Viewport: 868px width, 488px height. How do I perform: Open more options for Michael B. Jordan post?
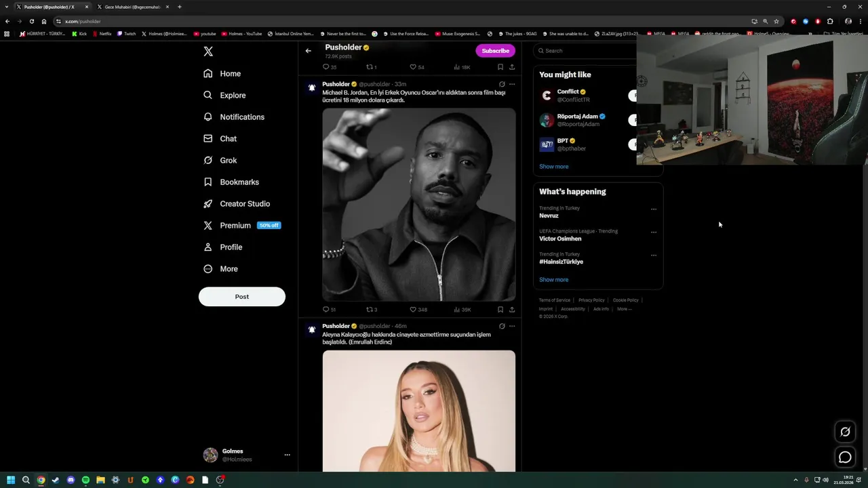click(512, 84)
